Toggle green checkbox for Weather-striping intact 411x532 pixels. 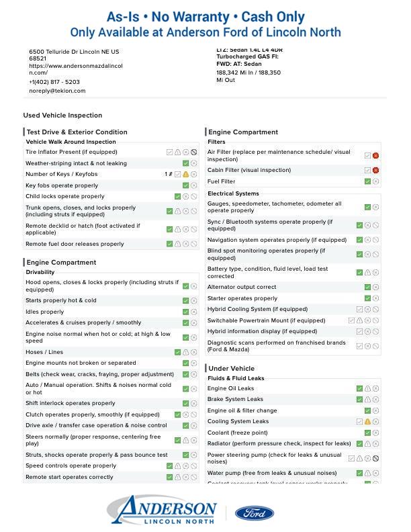[186, 163]
